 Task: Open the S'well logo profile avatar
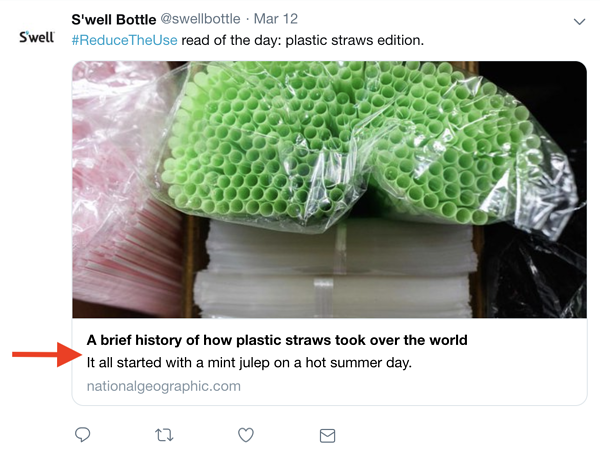point(37,37)
